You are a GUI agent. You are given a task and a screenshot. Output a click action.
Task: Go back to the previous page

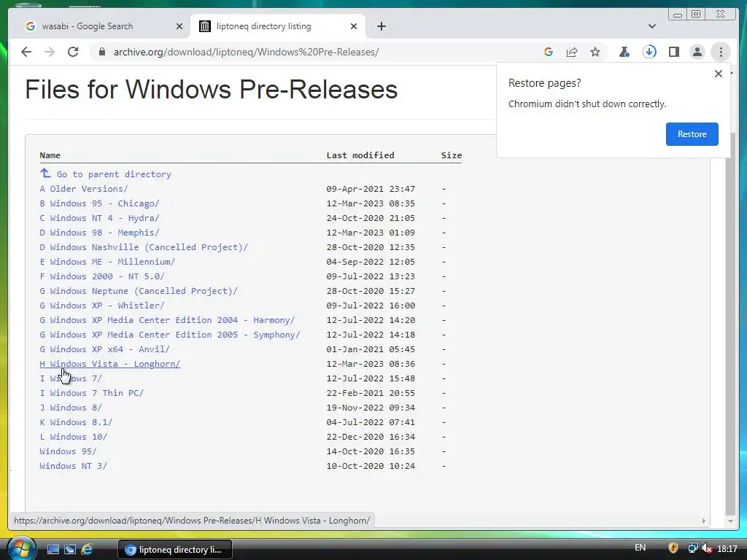coord(26,52)
